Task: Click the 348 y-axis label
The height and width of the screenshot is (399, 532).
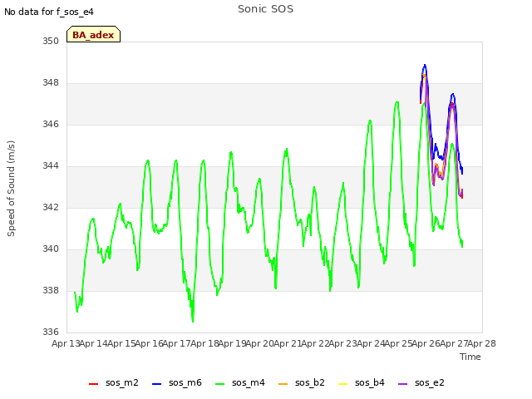Action: [x=50, y=83]
